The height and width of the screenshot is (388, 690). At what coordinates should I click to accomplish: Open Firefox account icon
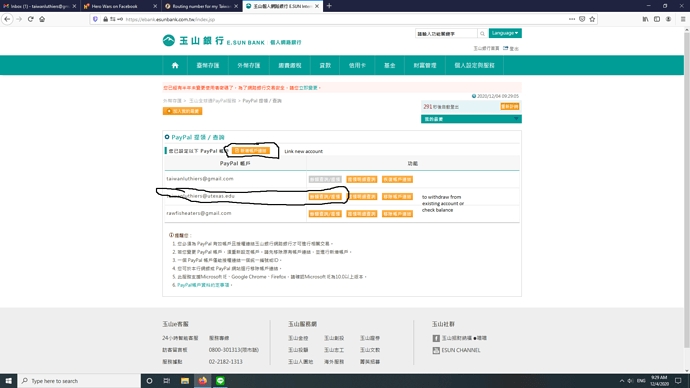click(x=668, y=19)
